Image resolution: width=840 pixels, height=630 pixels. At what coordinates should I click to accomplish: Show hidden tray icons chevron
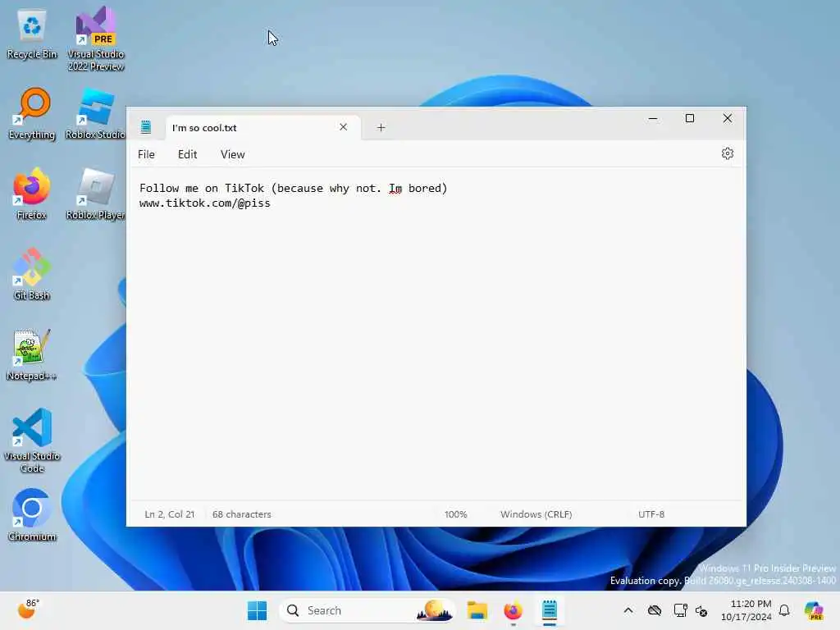[628, 610]
